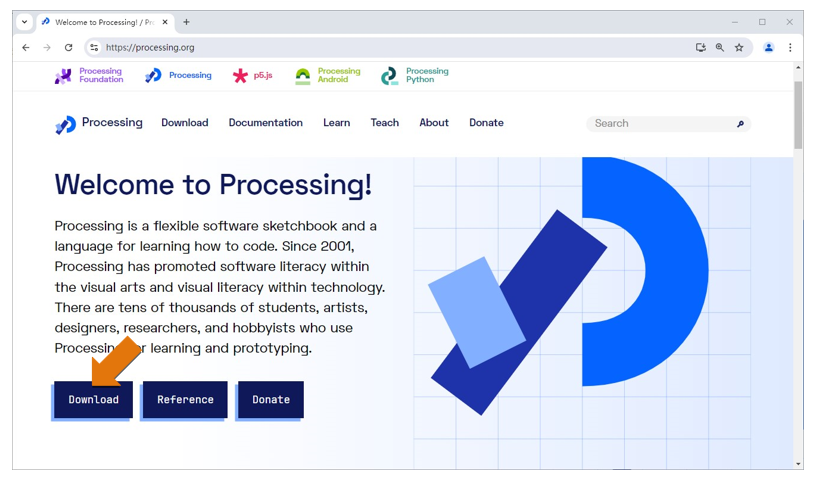Reload the page with the refresh icon

click(68, 47)
